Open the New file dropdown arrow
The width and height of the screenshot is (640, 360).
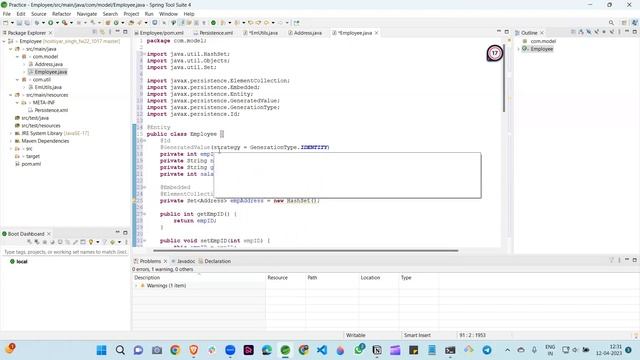[12, 23]
